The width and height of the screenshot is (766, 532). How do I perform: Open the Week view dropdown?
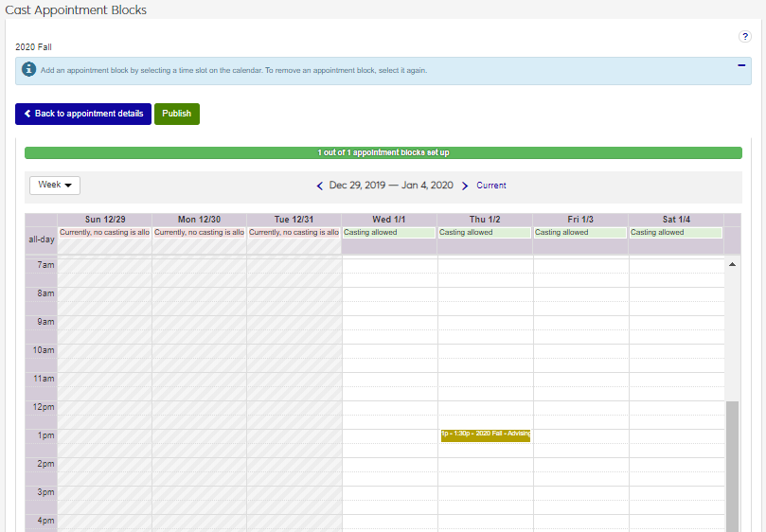[55, 186]
